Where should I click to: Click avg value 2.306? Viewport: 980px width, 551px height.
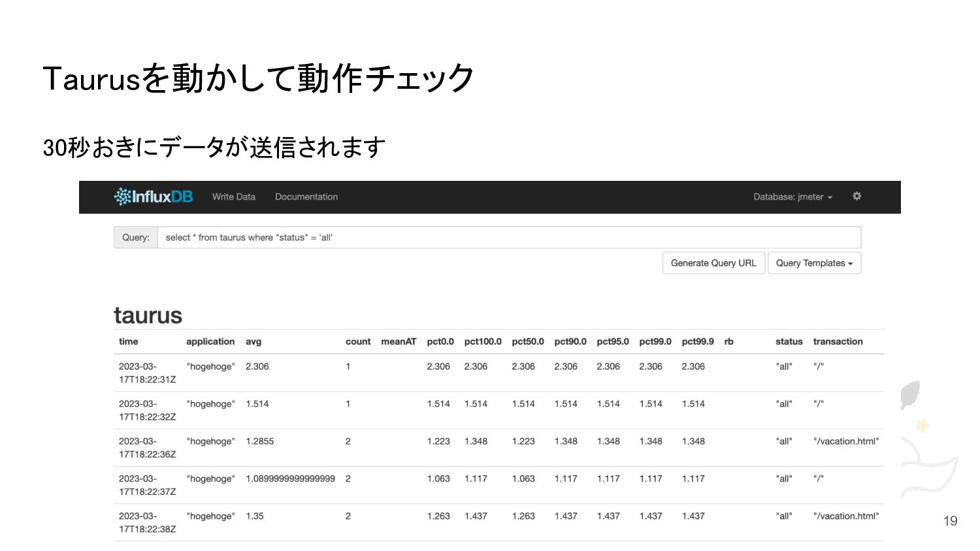(x=257, y=366)
